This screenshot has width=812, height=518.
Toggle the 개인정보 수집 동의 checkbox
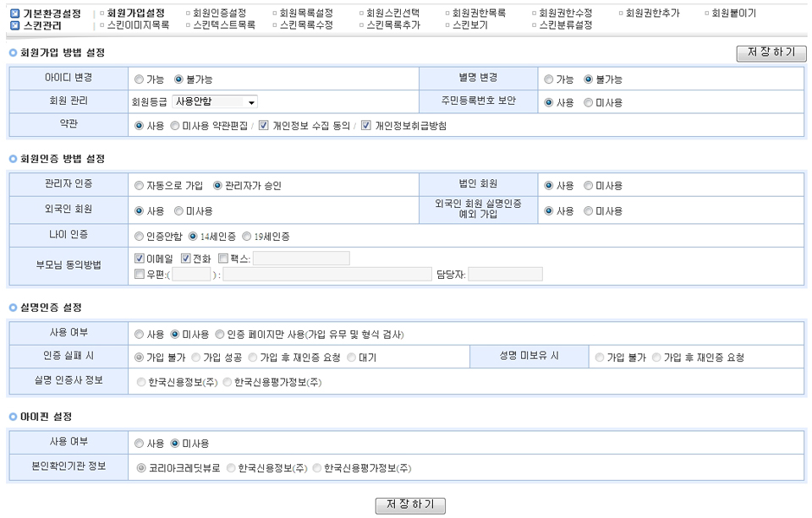point(264,126)
